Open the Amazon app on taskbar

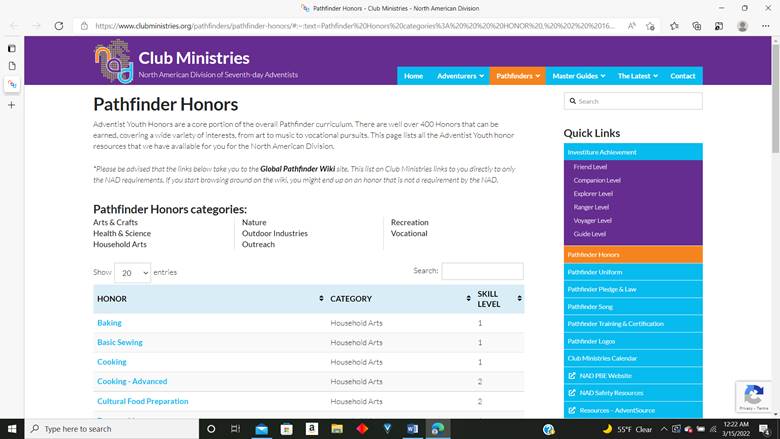[312, 428]
